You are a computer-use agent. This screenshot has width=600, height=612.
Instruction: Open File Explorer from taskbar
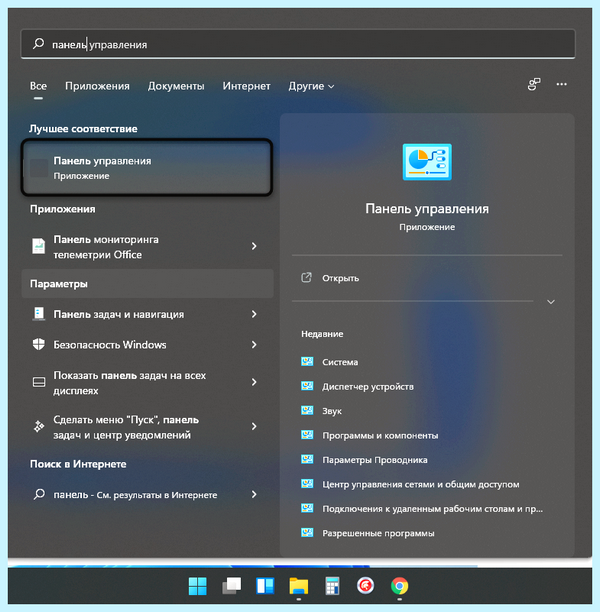(x=299, y=586)
